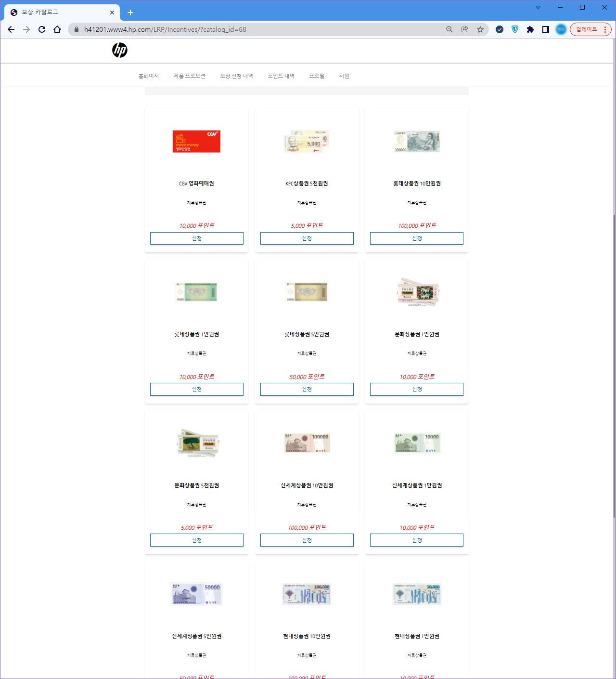Open the 홈페이지 menu

tap(149, 76)
